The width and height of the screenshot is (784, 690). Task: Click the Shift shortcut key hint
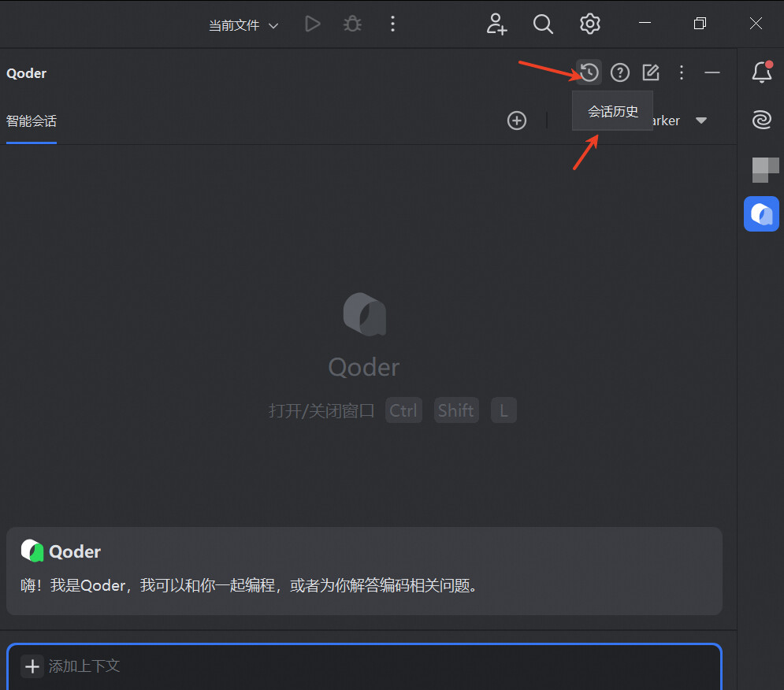coord(456,410)
